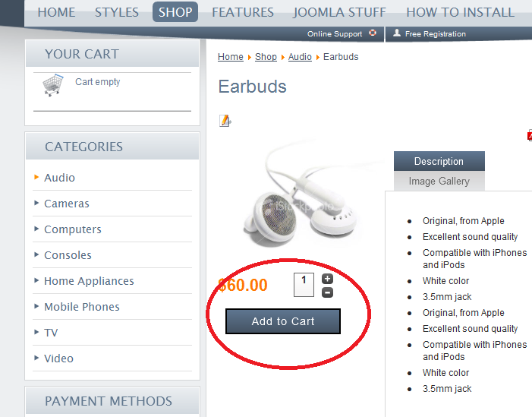
Task: Open the Features menu item
Action: point(243,12)
